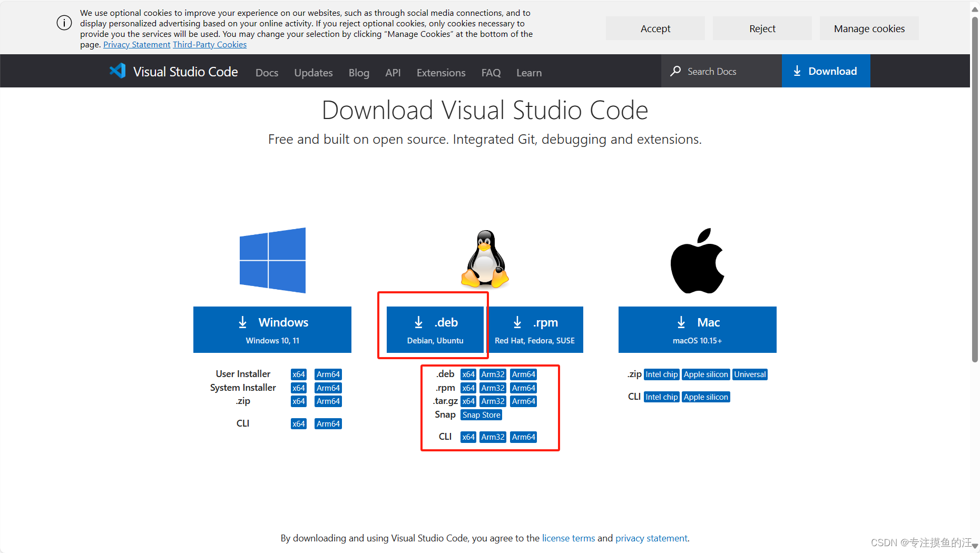Click the search magnifier icon
The width and height of the screenshot is (980, 553).
[x=675, y=71]
